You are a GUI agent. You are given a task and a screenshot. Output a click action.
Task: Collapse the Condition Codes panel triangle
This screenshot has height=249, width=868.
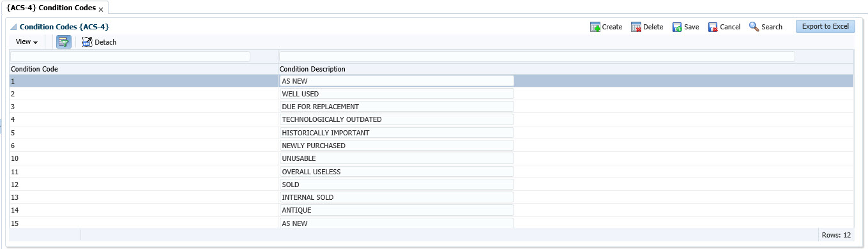click(x=13, y=27)
